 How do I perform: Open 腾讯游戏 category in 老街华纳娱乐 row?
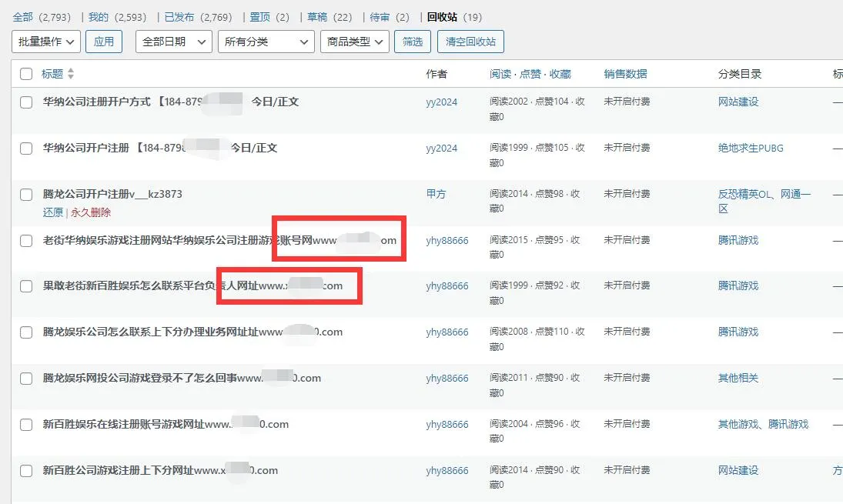click(x=738, y=240)
